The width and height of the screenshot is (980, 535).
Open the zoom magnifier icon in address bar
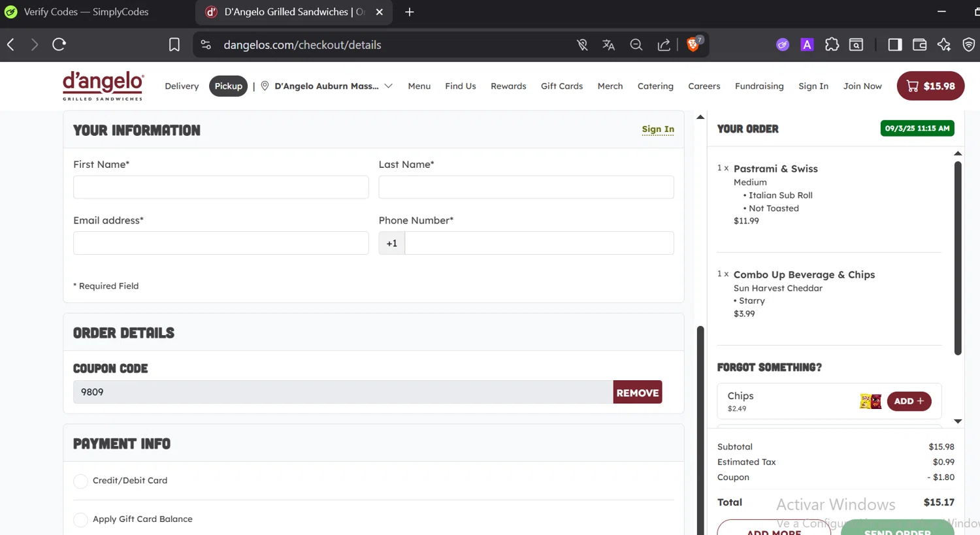[x=636, y=44]
